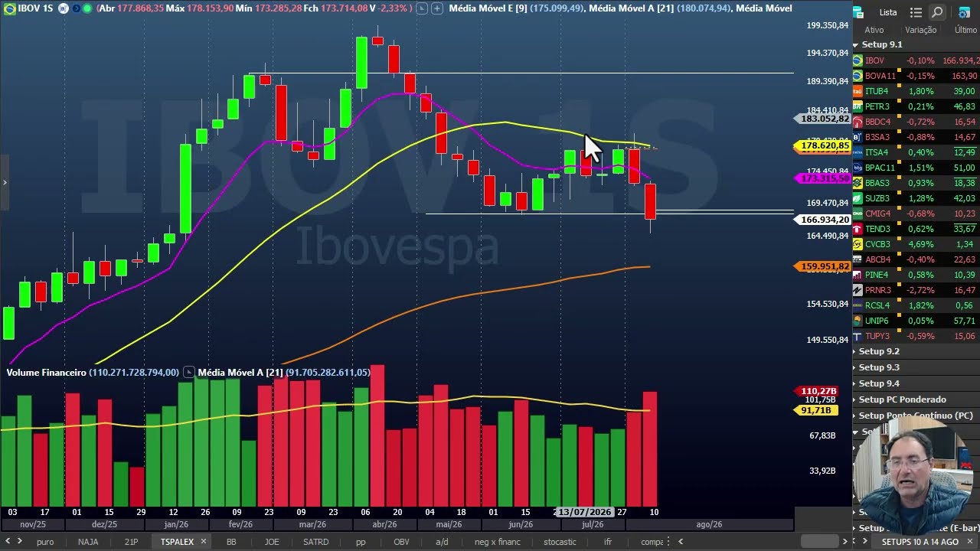Image resolution: width=980 pixels, height=551 pixels.
Task: Select the ABCB4 row in the watchlist
Action: [x=916, y=259]
